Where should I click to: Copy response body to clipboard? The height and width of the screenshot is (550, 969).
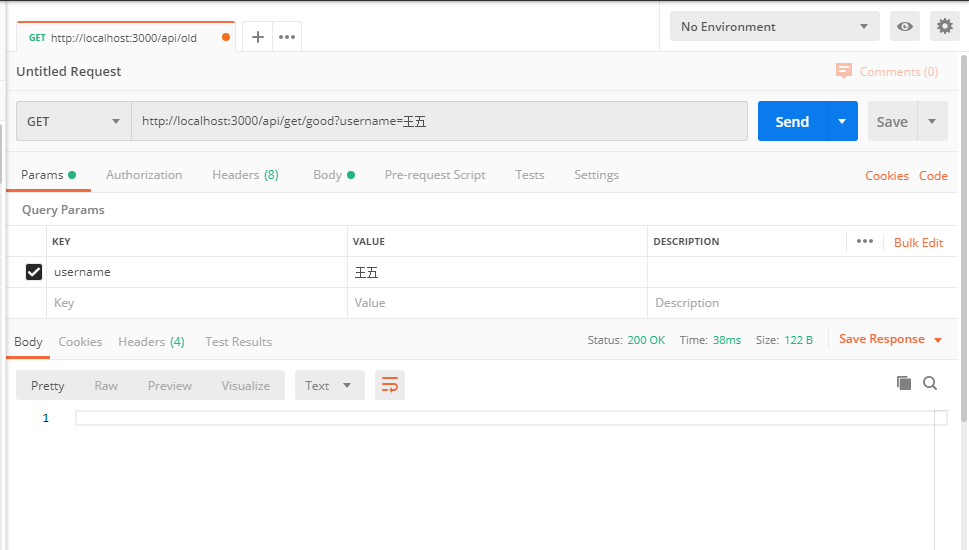pos(903,383)
